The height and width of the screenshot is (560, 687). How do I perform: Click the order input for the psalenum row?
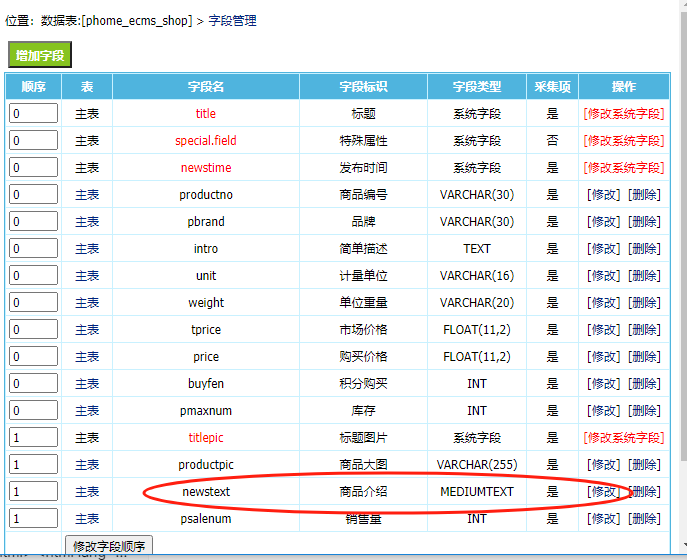(x=34, y=519)
